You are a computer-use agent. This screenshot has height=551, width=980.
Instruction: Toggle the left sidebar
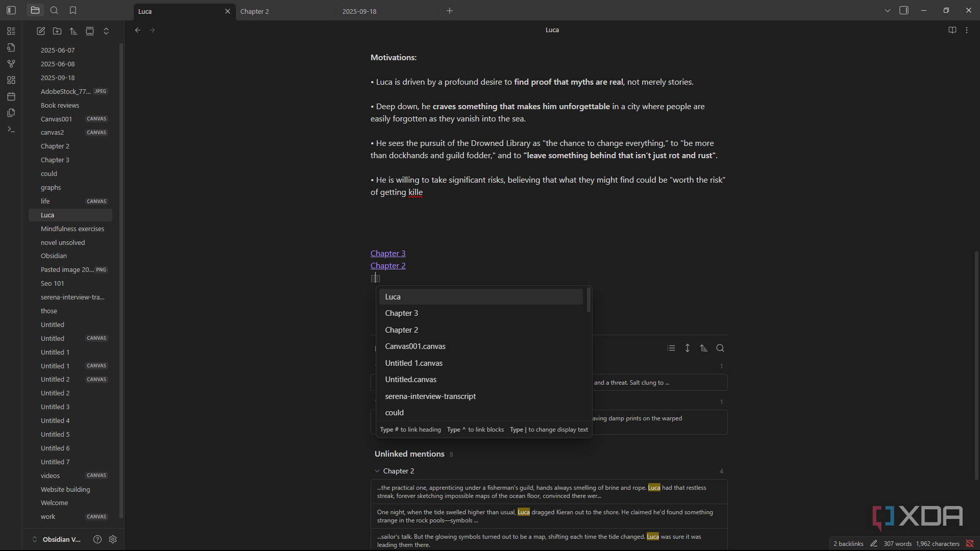pos(11,10)
